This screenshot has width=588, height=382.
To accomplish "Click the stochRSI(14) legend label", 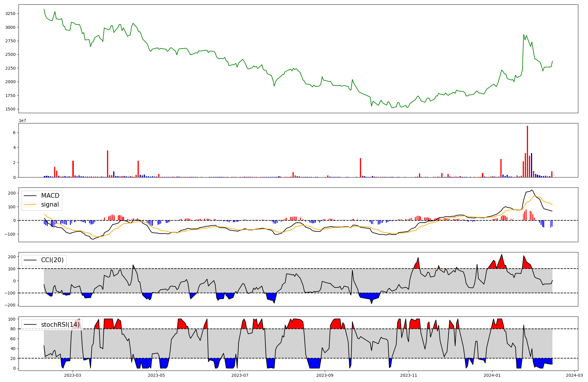I will (60, 325).
